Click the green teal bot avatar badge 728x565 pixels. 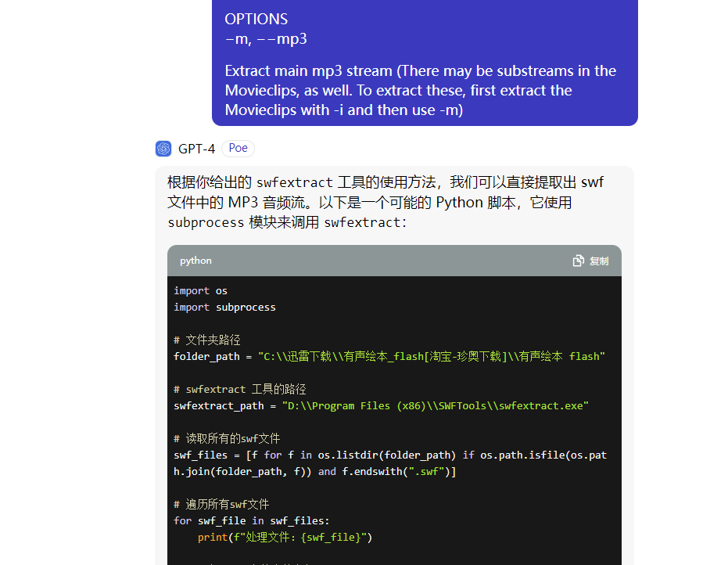click(x=163, y=148)
